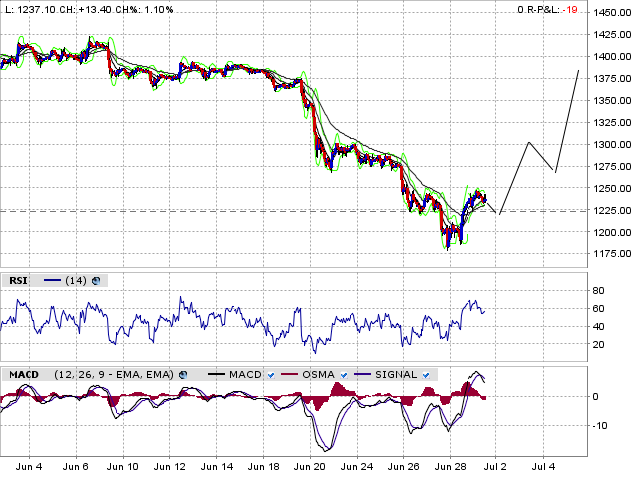640x480 pixels.
Task: Click the 1450.00 price axis label
Action: [x=612, y=13]
